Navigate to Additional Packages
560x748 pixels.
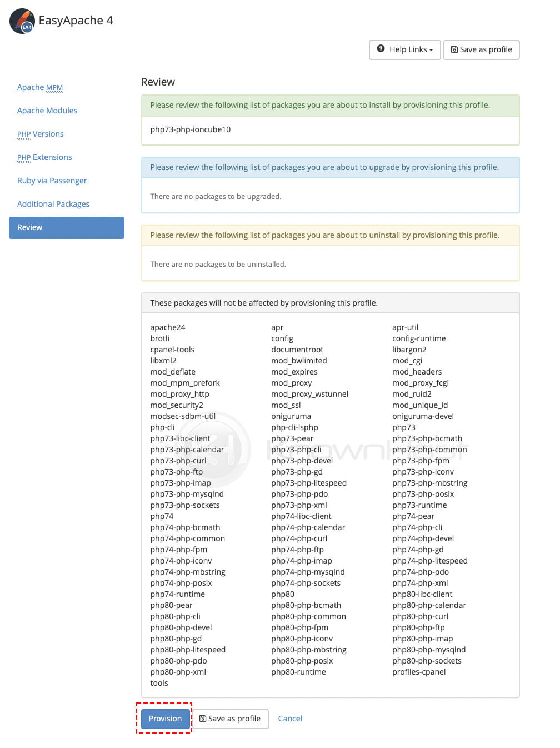[x=53, y=204]
